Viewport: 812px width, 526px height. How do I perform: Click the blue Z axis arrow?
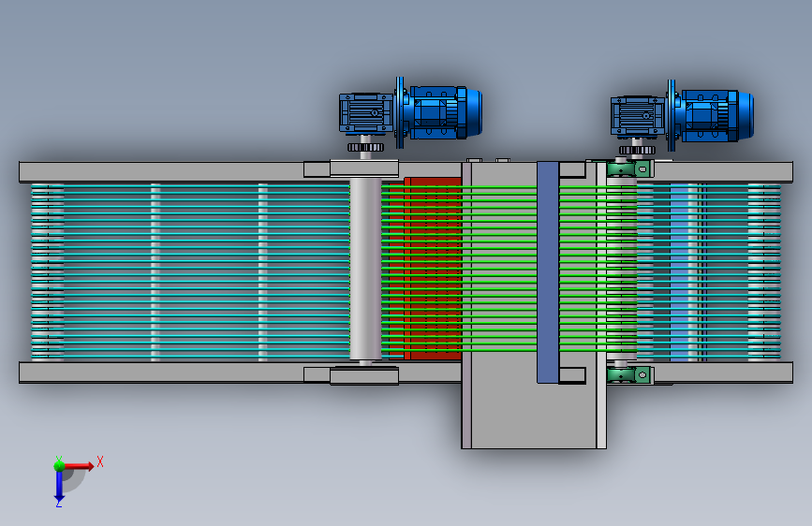click(59, 487)
